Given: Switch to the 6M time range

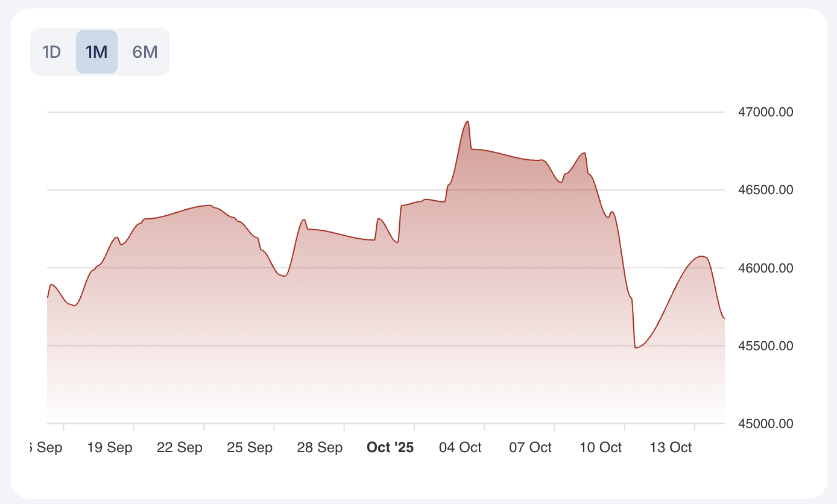Looking at the screenshot, I should click(x=145, y=52).
